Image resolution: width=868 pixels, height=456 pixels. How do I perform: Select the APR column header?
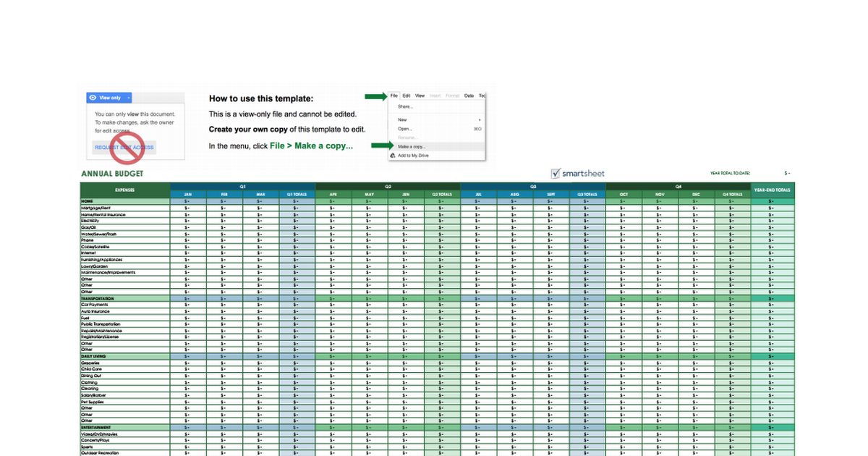[333, 194]
